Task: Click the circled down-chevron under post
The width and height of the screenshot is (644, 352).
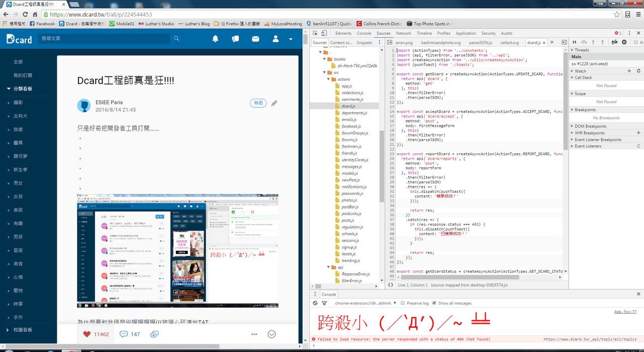Action: (x=272, y=334)
